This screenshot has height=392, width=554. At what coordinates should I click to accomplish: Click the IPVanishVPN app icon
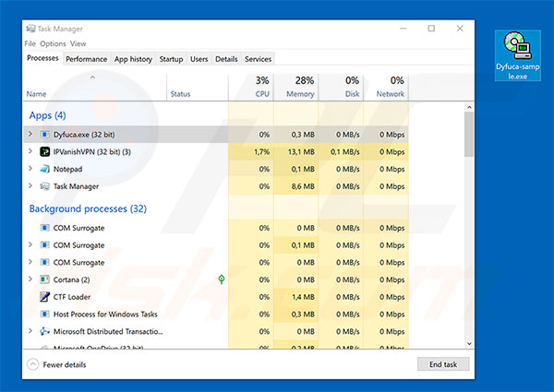[x=45, y=151]
